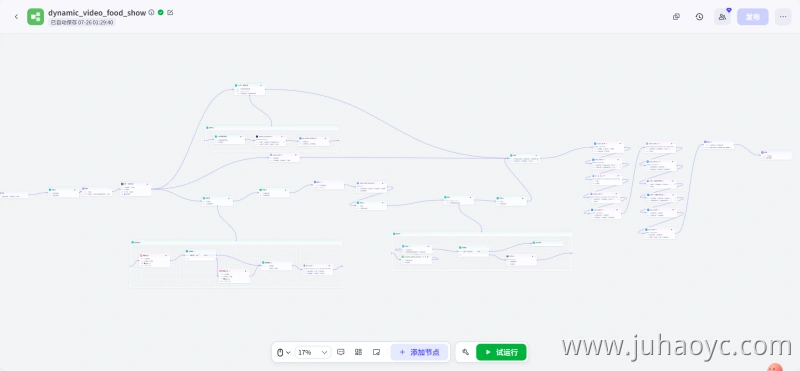Click the debug wrench icon beside 试运行
This screenshot has height=371, width=800.
[465, 352]
